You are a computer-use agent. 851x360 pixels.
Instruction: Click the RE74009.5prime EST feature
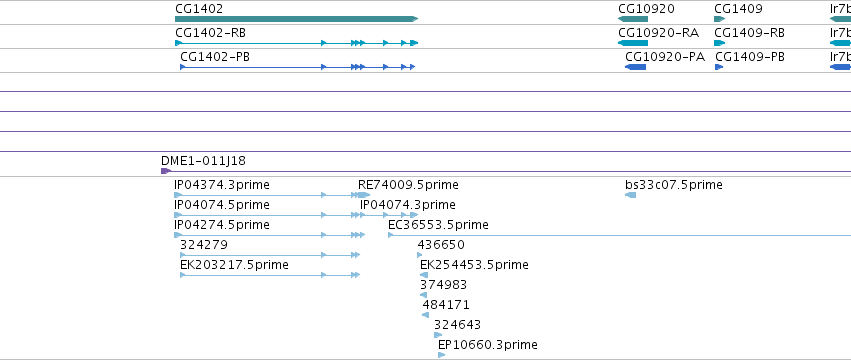(364, 195)
